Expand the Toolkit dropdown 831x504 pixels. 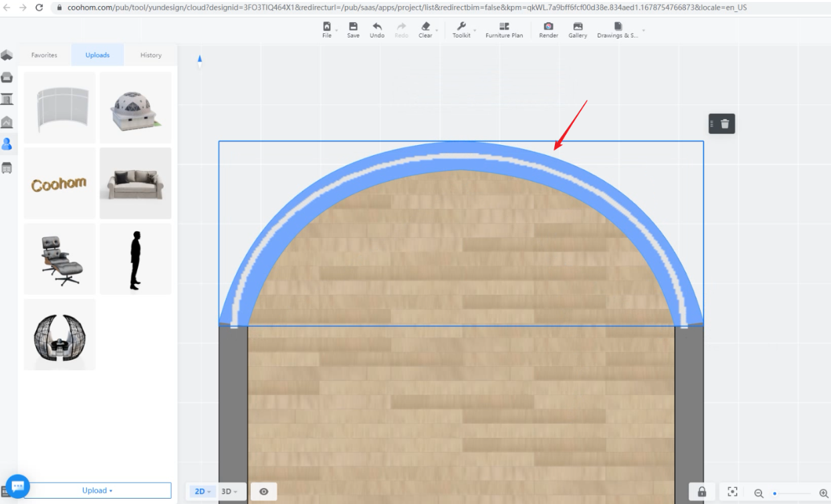pos(461,30)
